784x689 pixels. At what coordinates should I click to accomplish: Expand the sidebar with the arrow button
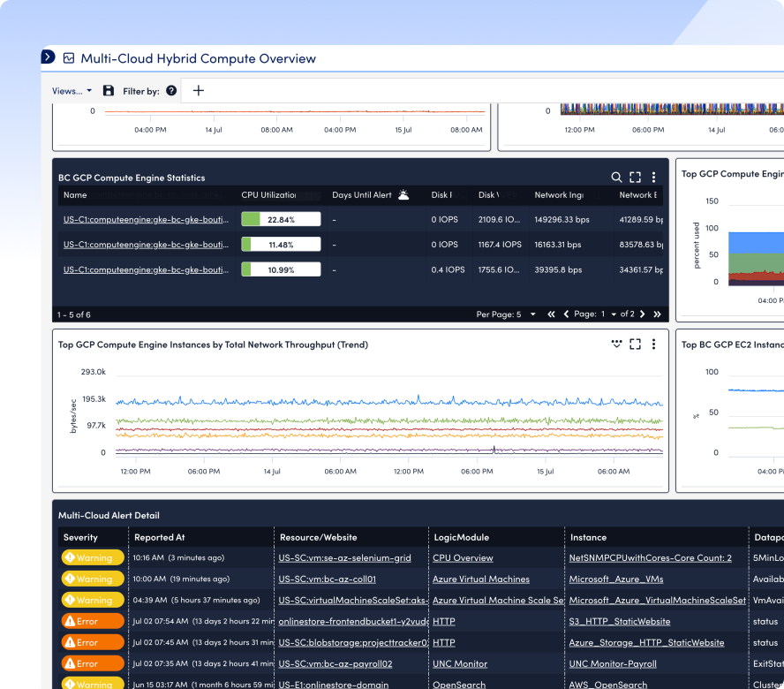48,57
